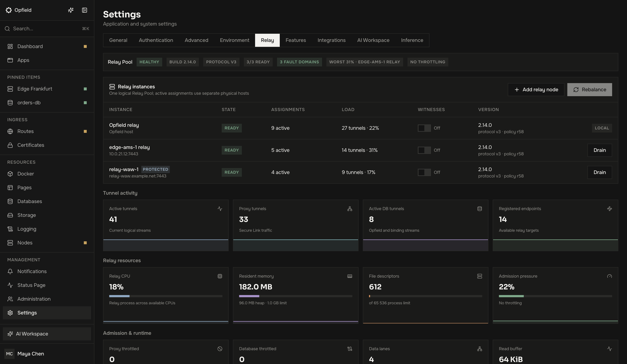Click the HEALTHY status badge

pyautogui.click(x=149, y=62)
